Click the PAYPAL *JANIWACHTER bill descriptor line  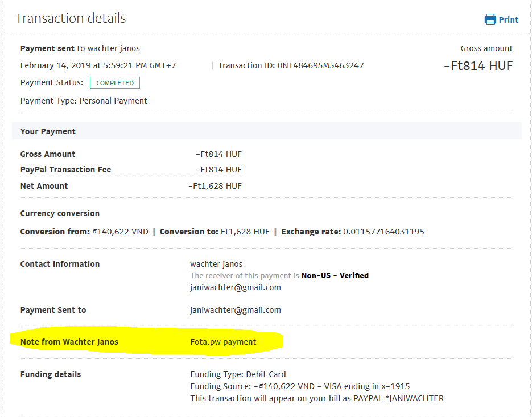click(317, 398)
